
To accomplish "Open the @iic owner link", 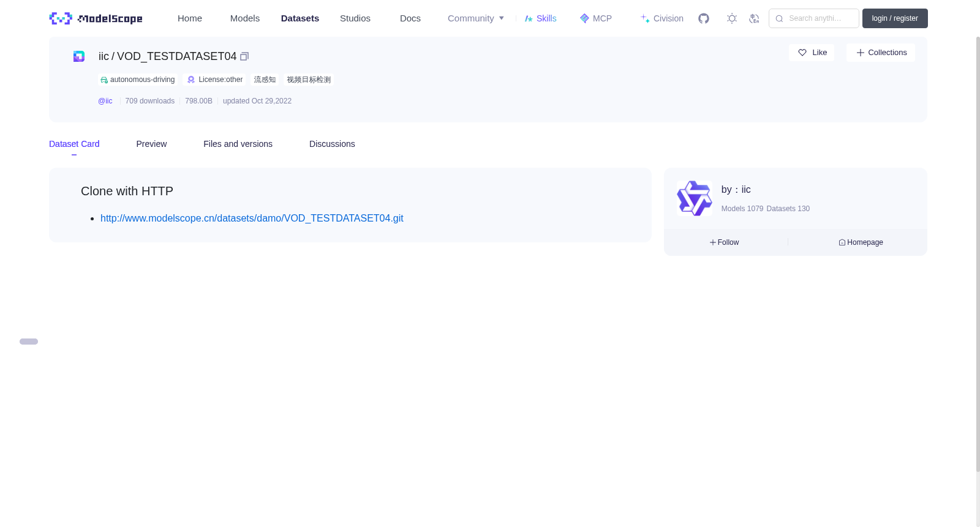I will [105, 101].
